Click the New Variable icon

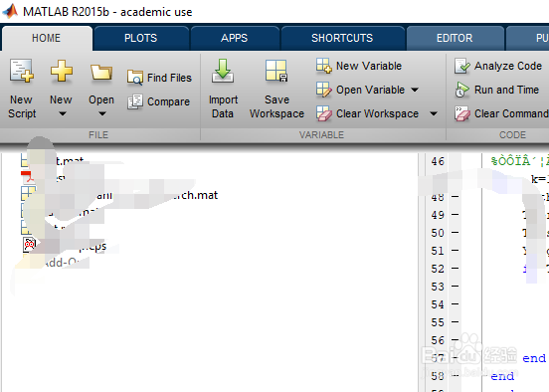pos(323,66)
